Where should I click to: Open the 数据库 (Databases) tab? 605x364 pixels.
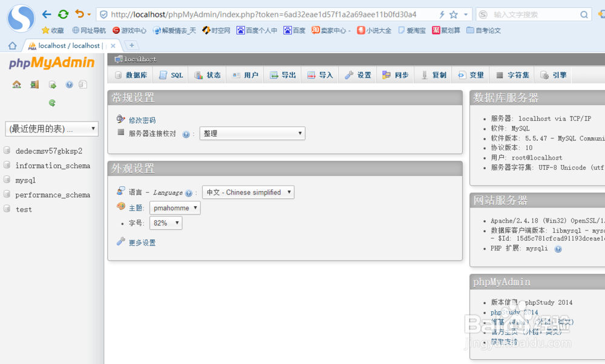pos(131,75)
